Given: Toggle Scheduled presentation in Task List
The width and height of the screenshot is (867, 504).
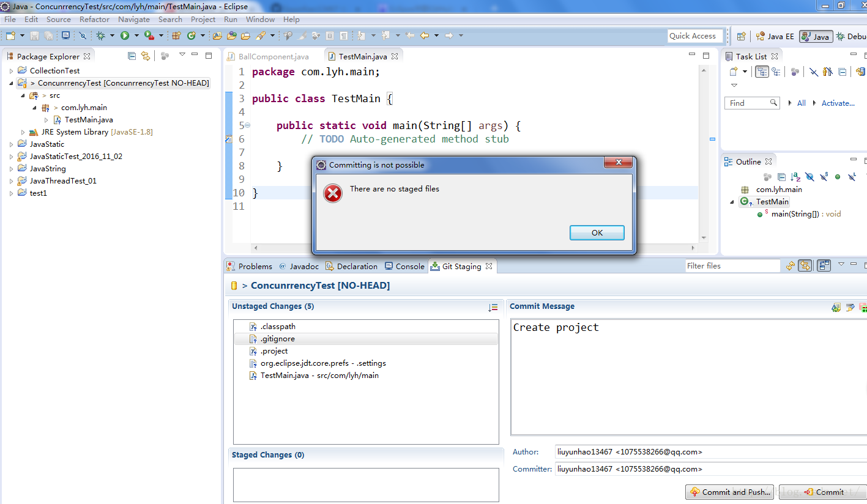Looking at the screenshot, I should pos(776,72).
